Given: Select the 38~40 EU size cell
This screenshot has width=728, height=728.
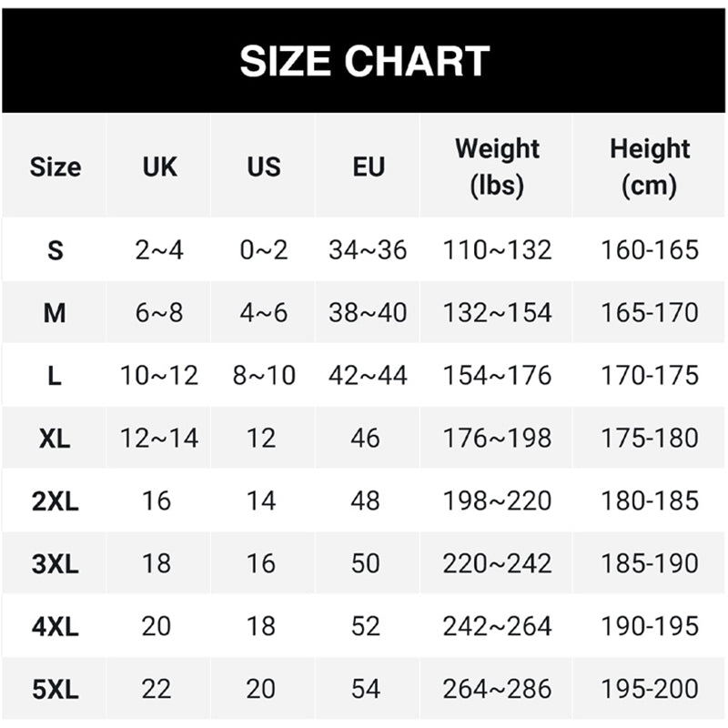Looking at the screenshot, I should [x=368, y=313].
